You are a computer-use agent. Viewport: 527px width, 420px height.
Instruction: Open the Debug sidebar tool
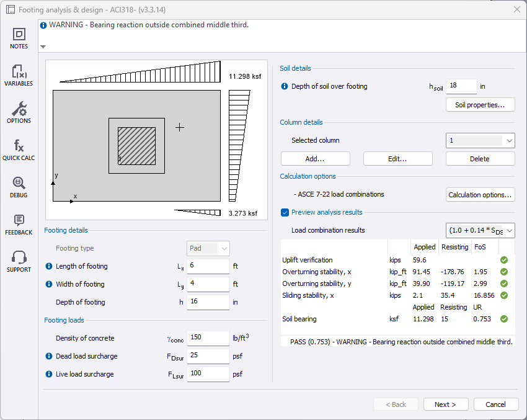click(19, 187)
